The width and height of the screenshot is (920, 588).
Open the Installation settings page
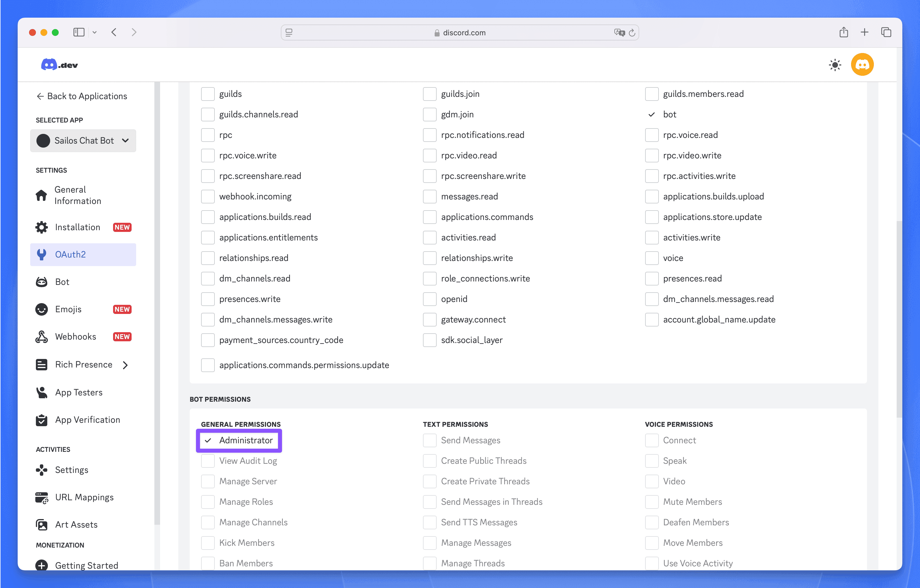coord(77,227)
